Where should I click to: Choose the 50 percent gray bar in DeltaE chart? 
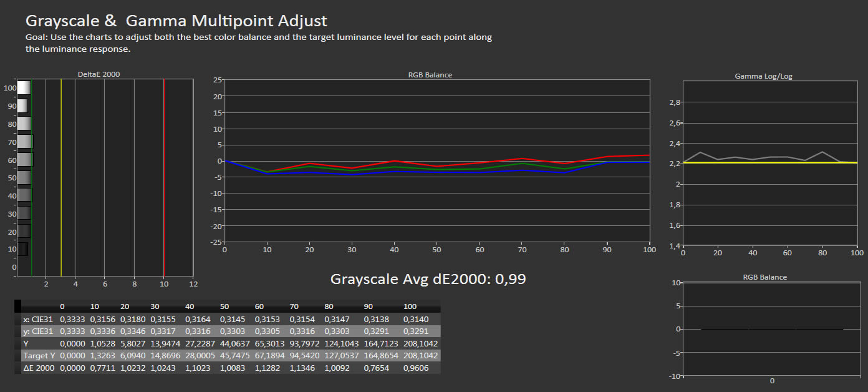pyautogui.click(x=24, y=177)
